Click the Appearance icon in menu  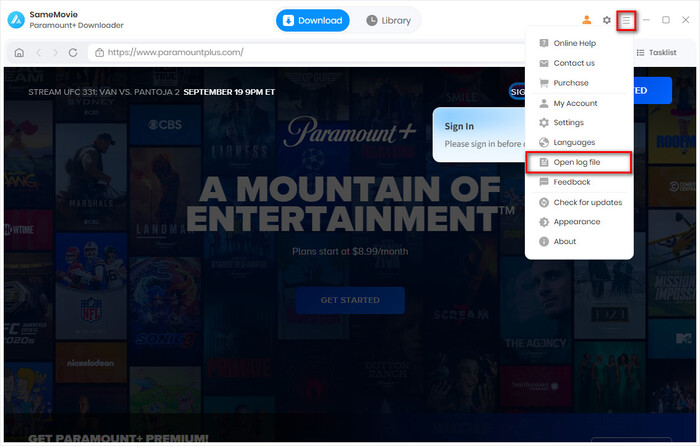point(544,222)
